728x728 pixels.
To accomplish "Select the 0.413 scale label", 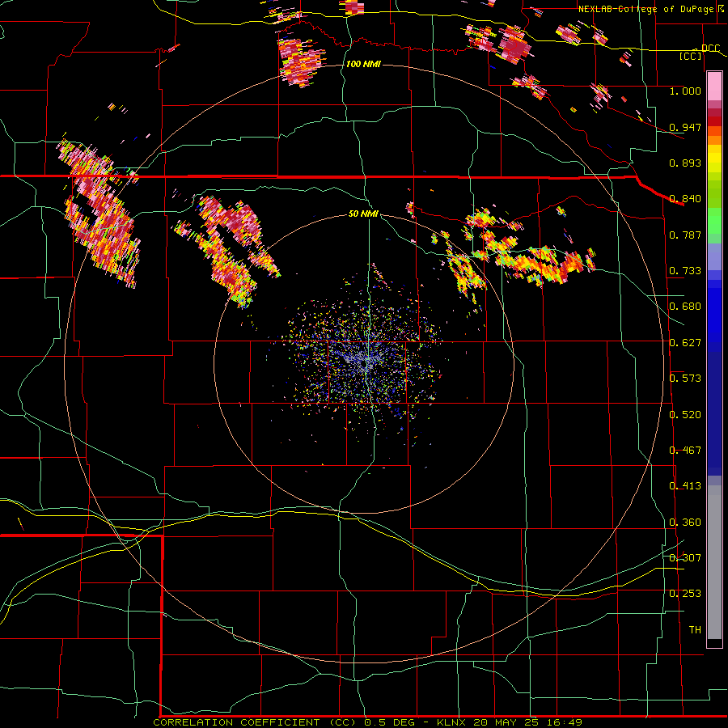I will click(685, 486).
